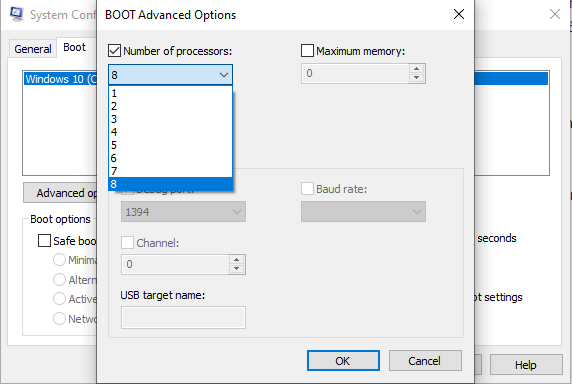This screenshot has width=572, height=384.
Task: Decrease Channel value with down arrow
Action: click(x=236, y=269)
